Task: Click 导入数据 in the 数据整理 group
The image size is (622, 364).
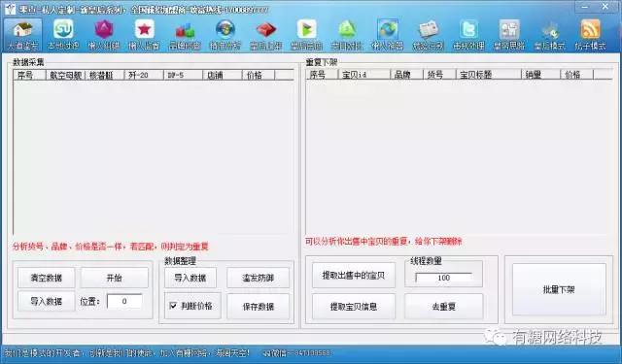Action: (x=190, y=278)
